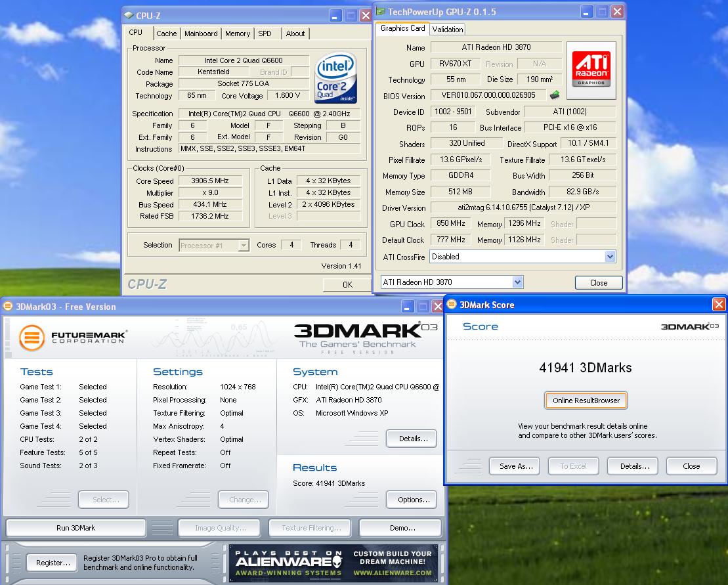Close the 3DMark Score dialog with X
Image resolution: width=728 pixels, height=585 pixels.
[719, 305]
